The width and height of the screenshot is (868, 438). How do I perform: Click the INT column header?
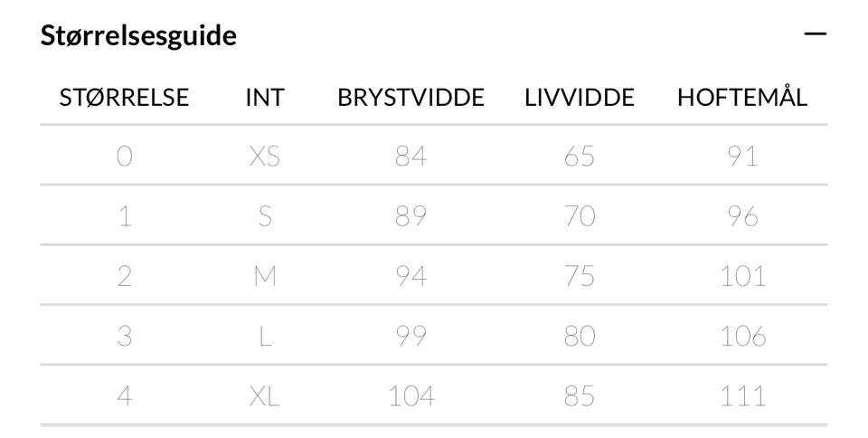point(264,98)
